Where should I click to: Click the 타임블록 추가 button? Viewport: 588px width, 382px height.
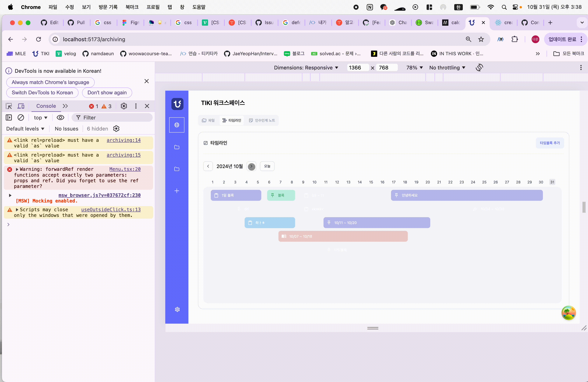(x=549, y=143)
